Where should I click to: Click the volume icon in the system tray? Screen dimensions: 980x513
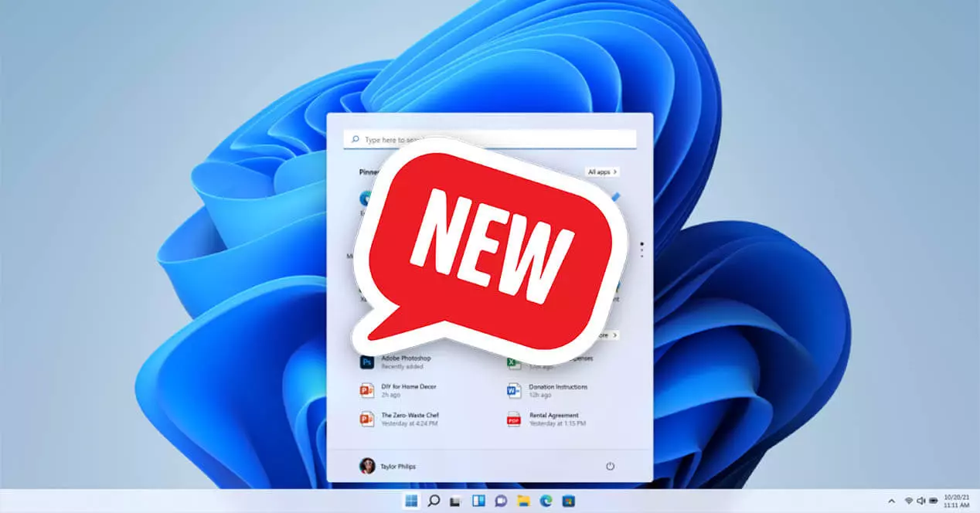(x=920, y=501)
